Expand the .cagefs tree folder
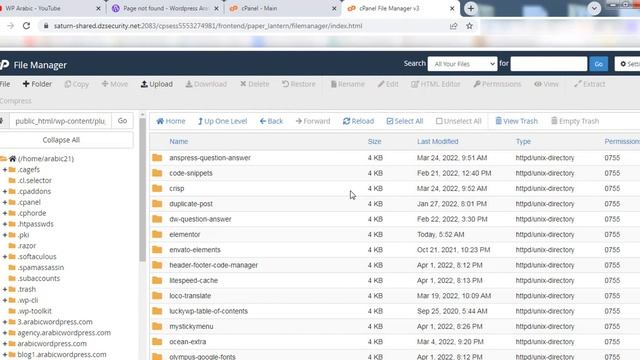This screenshot has height=360, width=640. tap(5, 169)
